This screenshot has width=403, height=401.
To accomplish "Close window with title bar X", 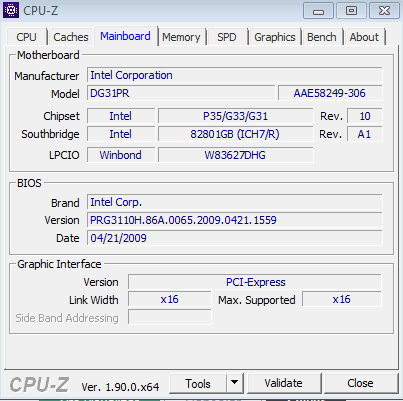I will pyautogui.click(x=384, y=11).
